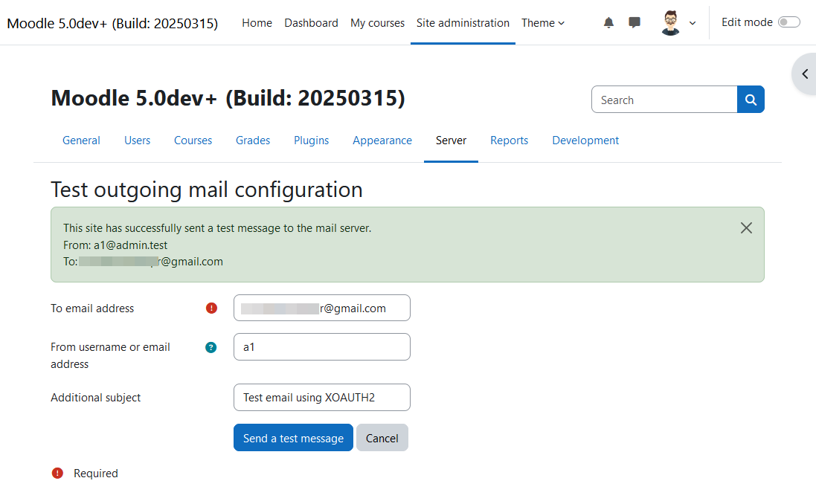Cancel the mail test form
Image resolution: width=816 pixels, height=504 pixels.
(x=382, y=438)
